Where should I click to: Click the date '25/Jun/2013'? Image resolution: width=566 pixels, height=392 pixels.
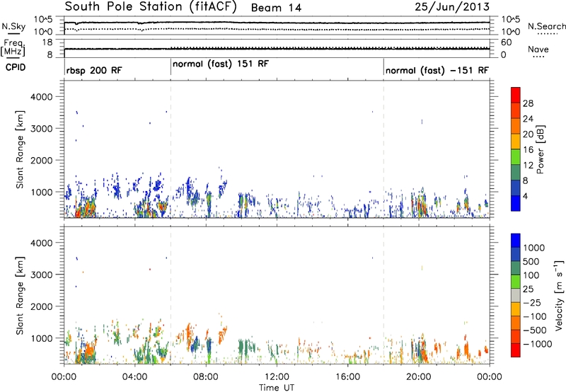(452, 7)
